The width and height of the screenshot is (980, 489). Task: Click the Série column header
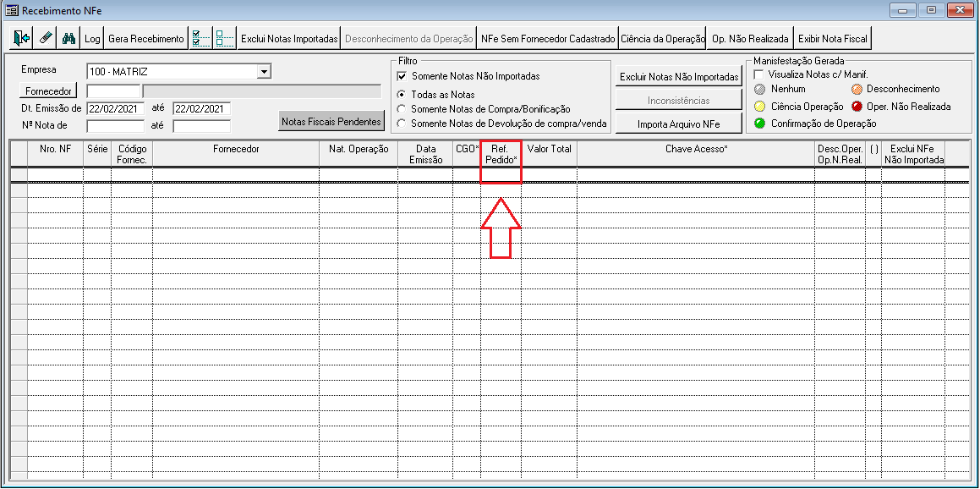[x=97, y=155]
